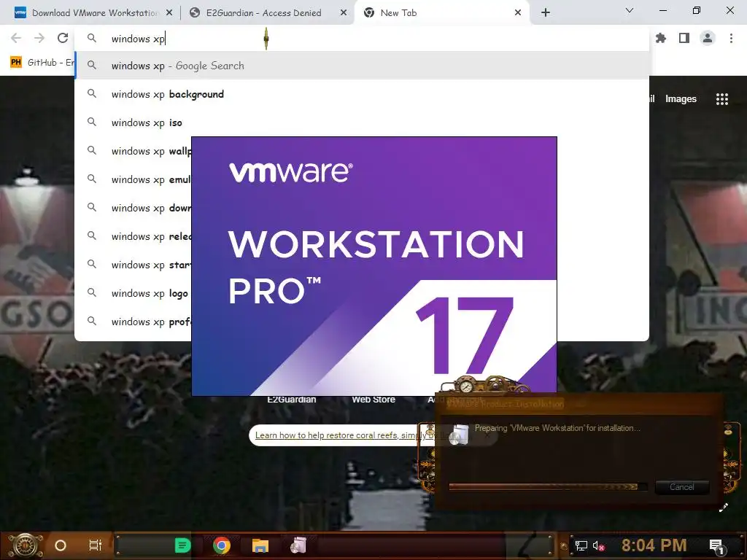The height and width of the screenshot is (560, 747).
Task: Open the notification center icon
Action: [717, 546]
